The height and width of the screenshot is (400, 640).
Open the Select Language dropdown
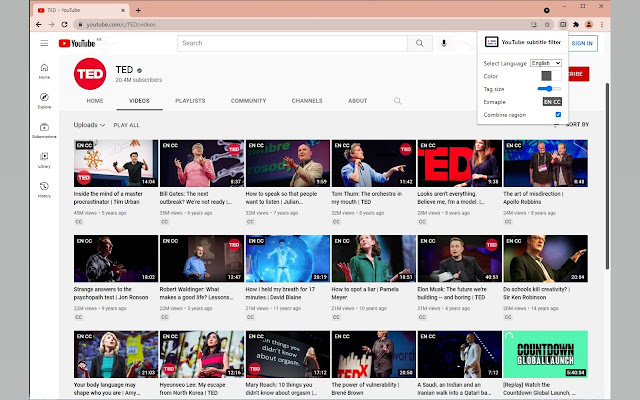(546, 63)
